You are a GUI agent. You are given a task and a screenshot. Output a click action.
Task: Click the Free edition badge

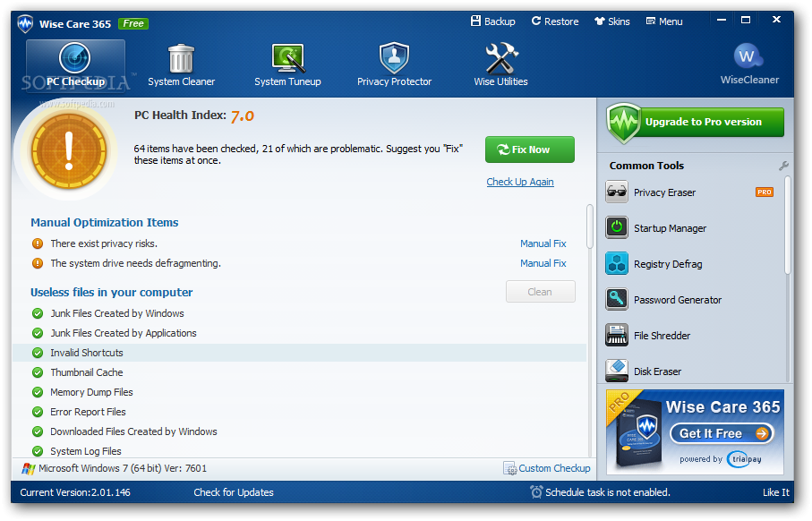coord(133,24)
